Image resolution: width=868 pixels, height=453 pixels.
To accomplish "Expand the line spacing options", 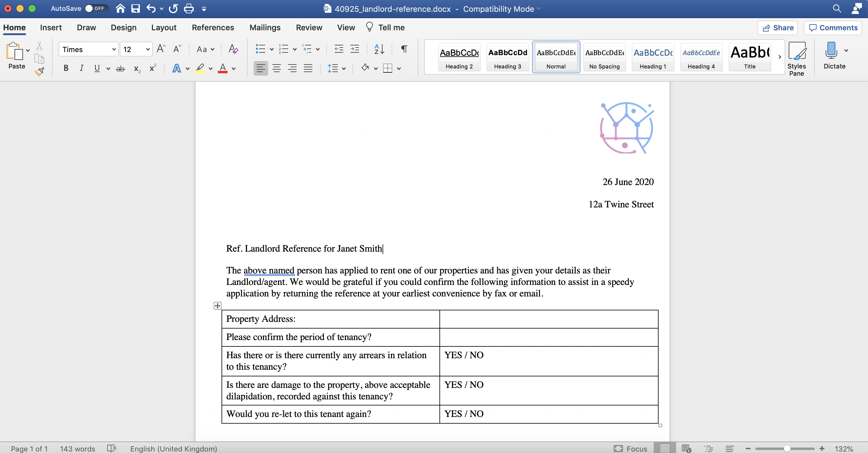I will click(x=344, y=68).
